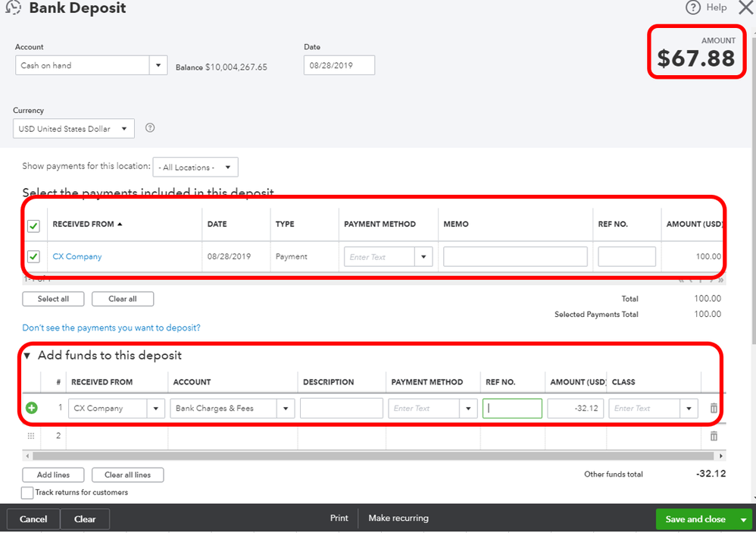The image size is (756, 533).
Task: Open payment method dropdown in CX Company payment row
Action: [423, 256]
